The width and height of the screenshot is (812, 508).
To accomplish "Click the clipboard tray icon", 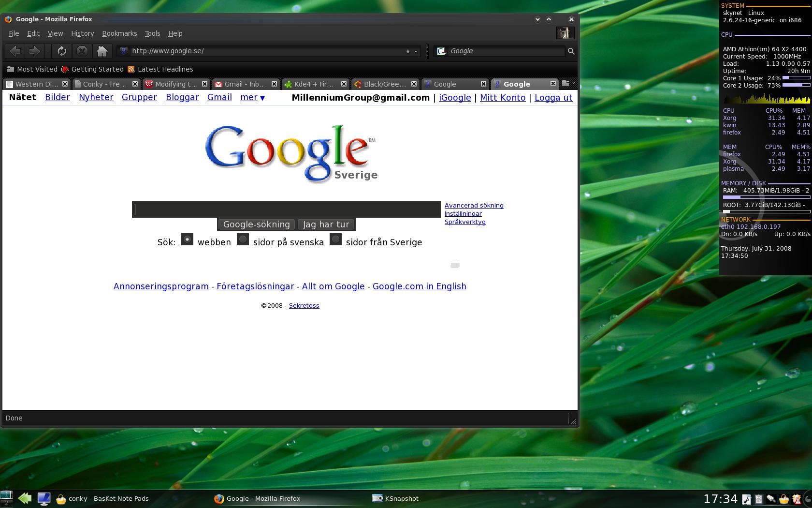I will tap(759, 499).
